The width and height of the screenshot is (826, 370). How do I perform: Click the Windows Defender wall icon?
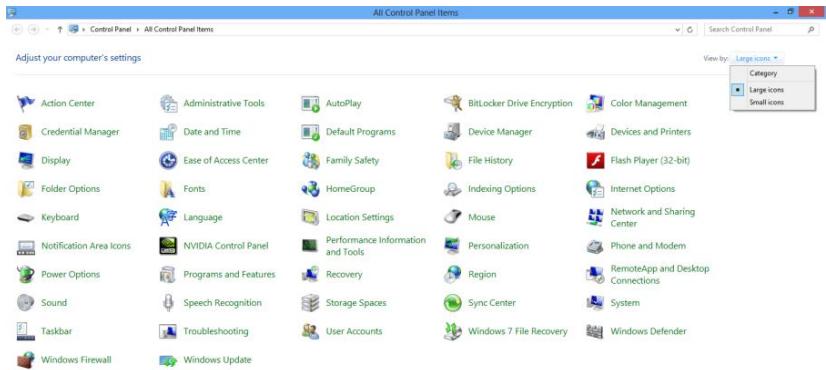(x=595, y=332)
